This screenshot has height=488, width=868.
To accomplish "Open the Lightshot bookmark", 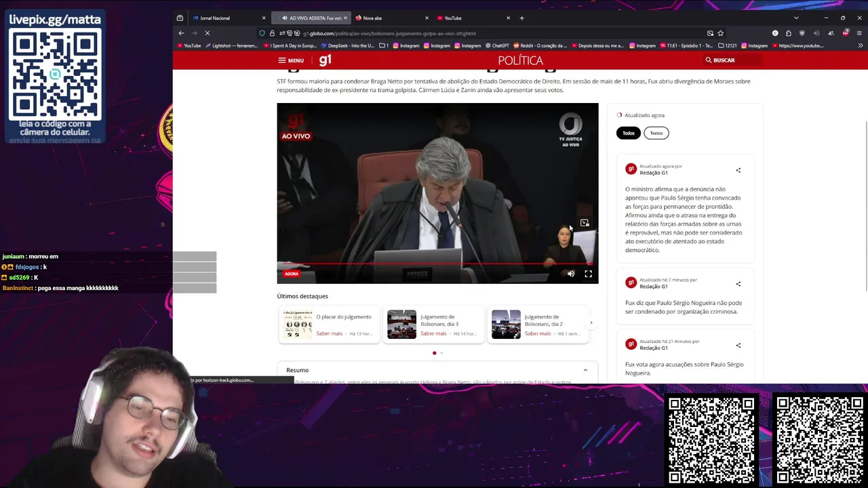I will pyautogui.click(x=231, y=46).
